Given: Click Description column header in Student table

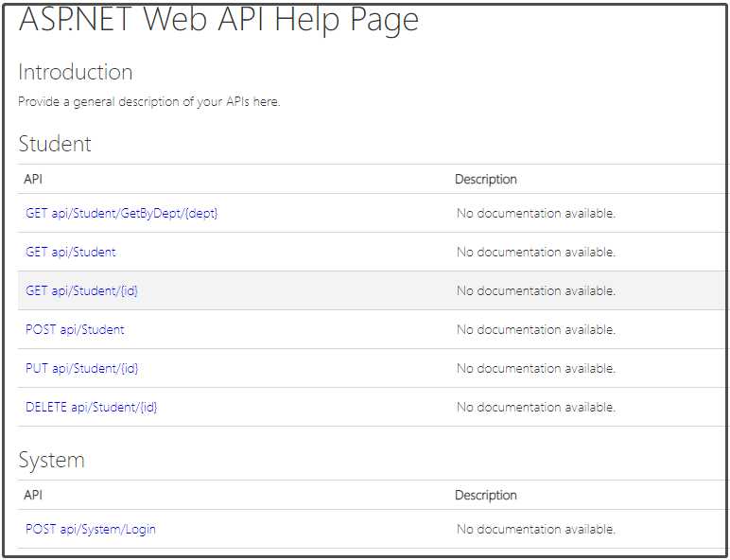Looking at the screenshot, I should 486,180.
